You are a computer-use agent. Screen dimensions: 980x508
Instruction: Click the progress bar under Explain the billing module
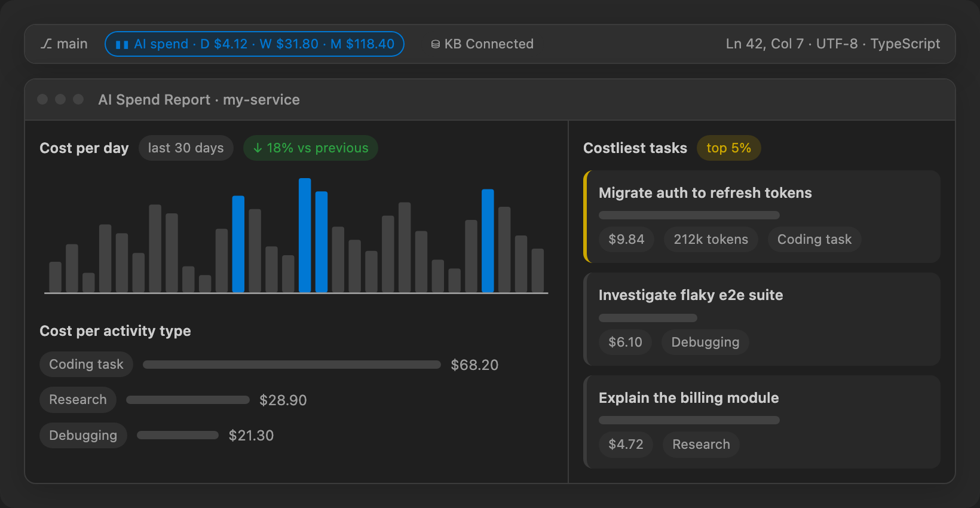coord(689,420)
